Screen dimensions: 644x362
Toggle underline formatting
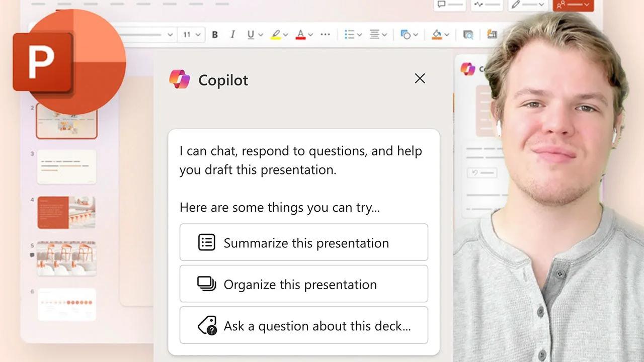click(x=251, y=34)
